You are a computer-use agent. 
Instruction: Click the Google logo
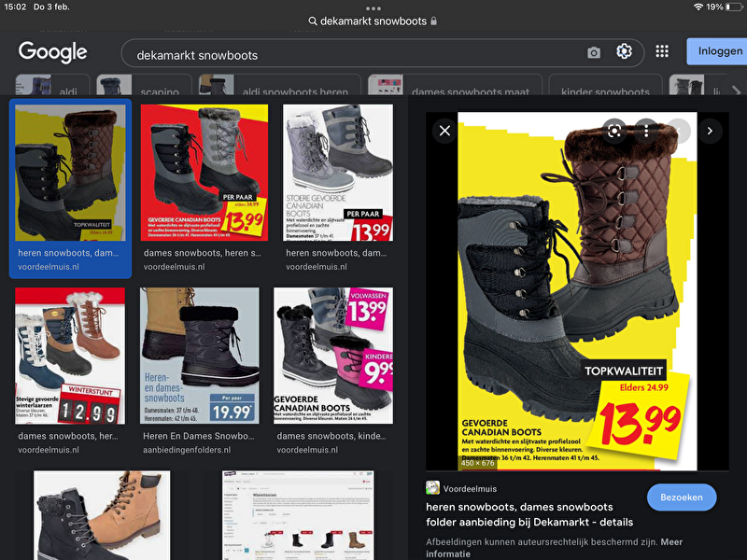[x=52, y=52]
